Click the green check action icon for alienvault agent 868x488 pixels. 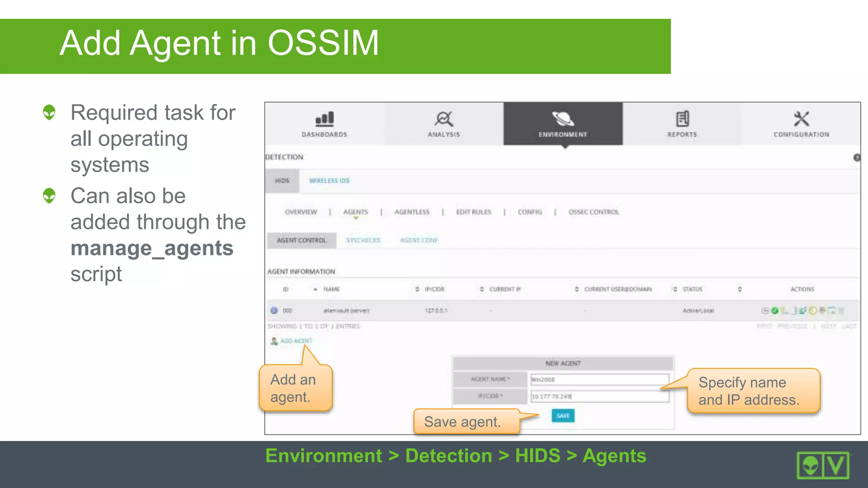point(775,311)
